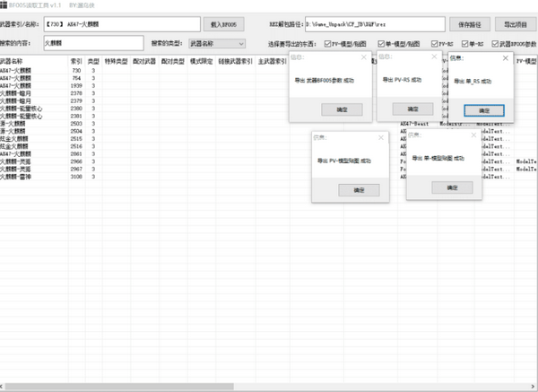Open the 搜索的类型 dropdown
Image resolution: width=538 pixels, height=392 pixels.
tap(216, 43)
